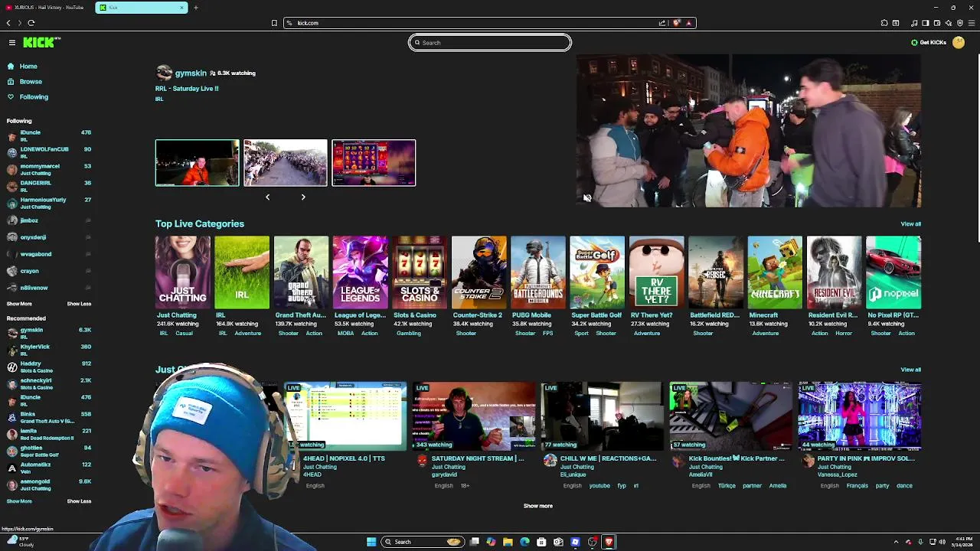Show the previous featured stream

(x=267, y=197)
